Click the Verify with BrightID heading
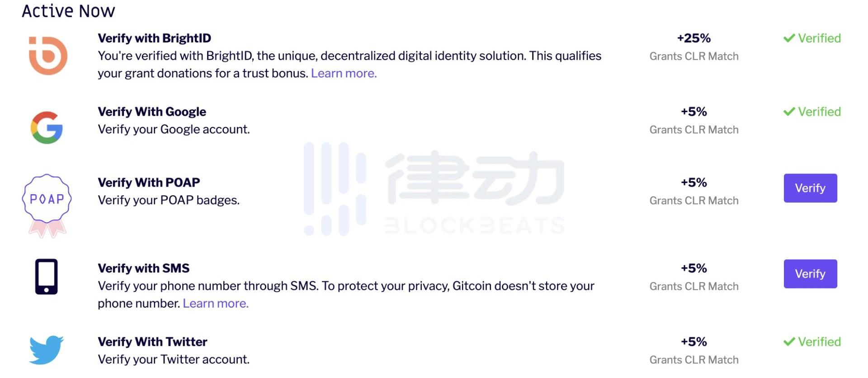 pos(154,38)
